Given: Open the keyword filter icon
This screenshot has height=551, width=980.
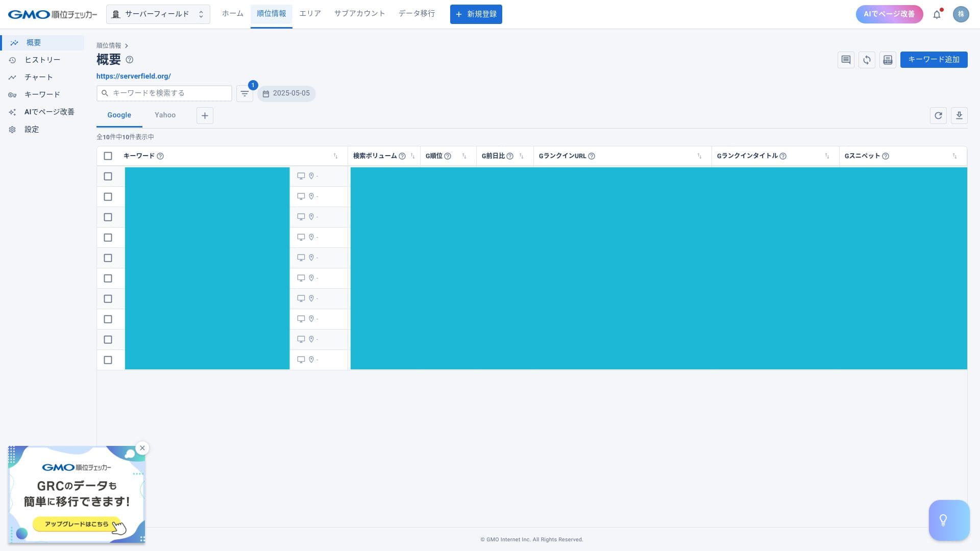Looking at the screenshot, I should coord(244,93).
